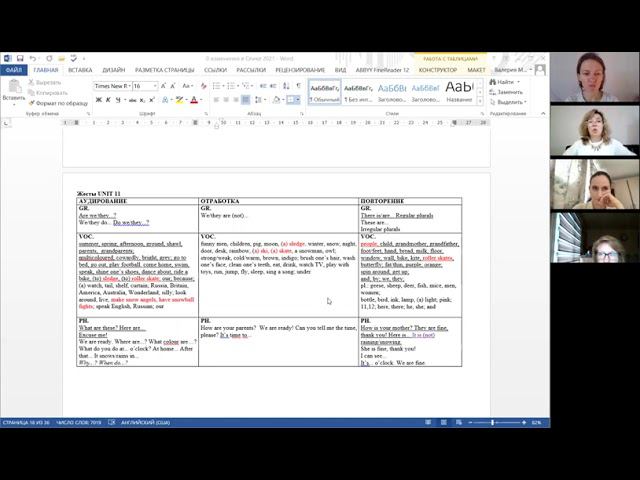This screenshot has height=480, width=640.
Task: Click the Undo arrow icon
Action: (32, 58)
